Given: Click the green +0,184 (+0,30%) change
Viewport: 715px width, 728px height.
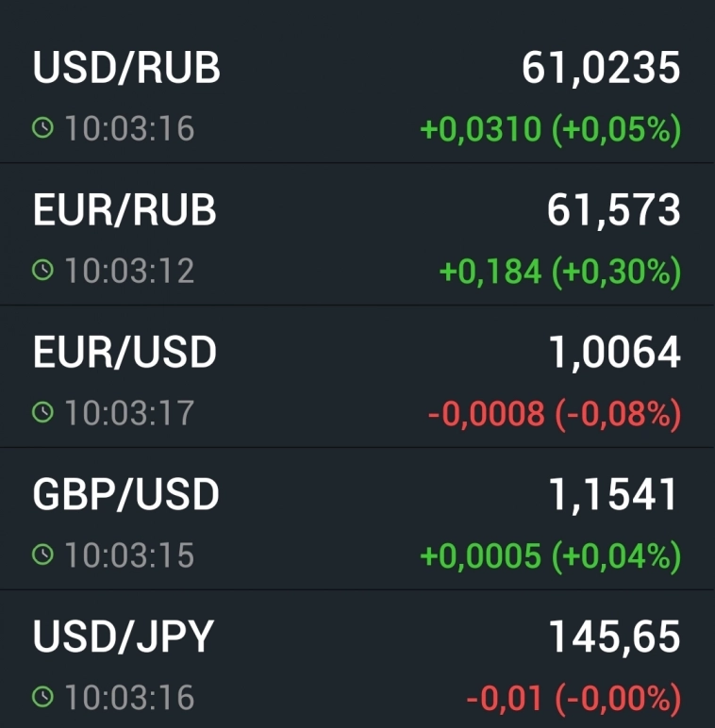Looking at the screenshot, I should pos(559,272).
